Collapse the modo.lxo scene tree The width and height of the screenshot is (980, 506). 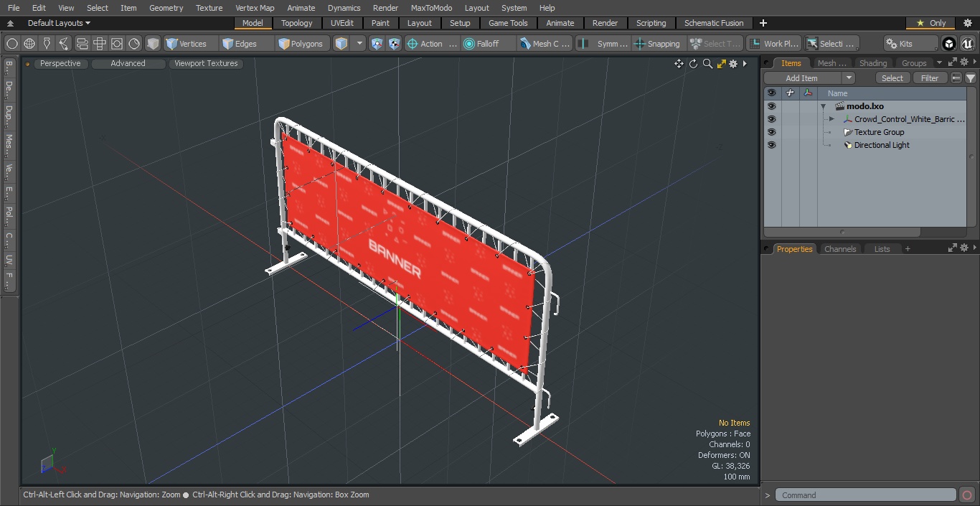click(x=824, y=106)
